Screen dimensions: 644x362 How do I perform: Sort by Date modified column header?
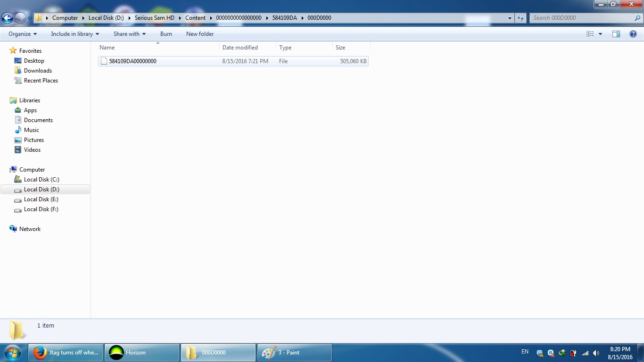pyautogui.click(x=240, y=48)
